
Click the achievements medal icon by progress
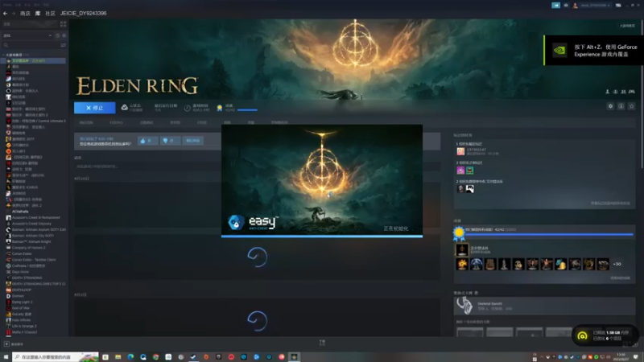220,108
